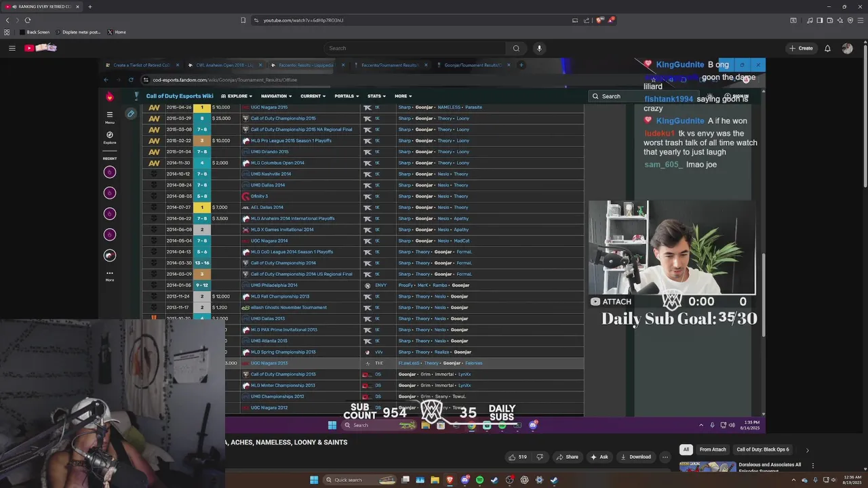The height and width of the screenshot is (488, 868).
Task: Click the YouTube search magnifier button
Action: pos(516,48)
